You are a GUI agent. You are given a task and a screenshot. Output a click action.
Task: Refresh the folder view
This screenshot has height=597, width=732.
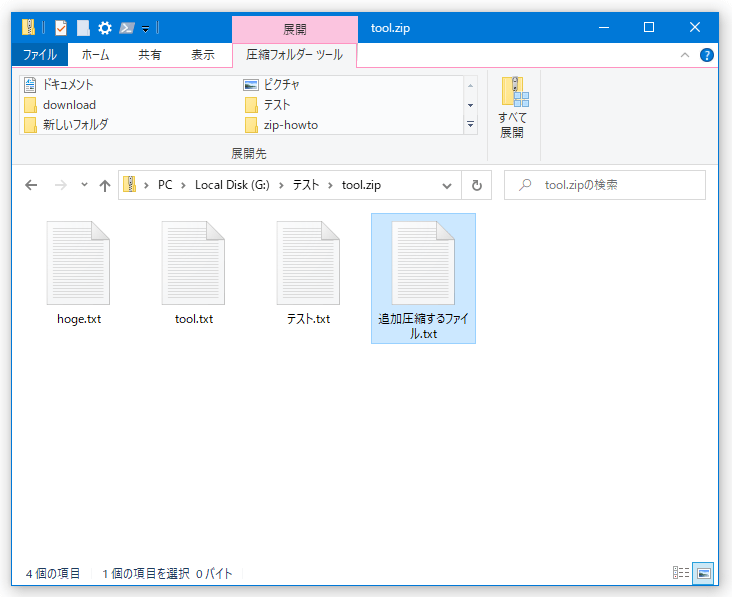click(477, 185)
